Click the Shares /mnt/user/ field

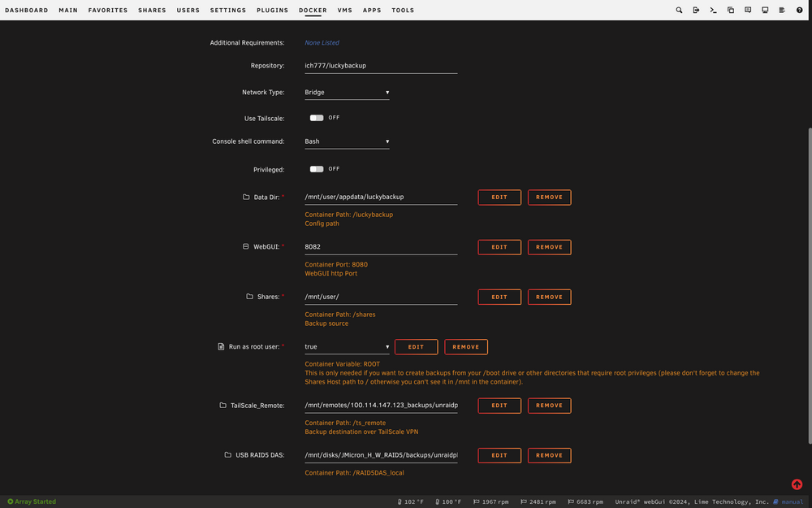[x=381, y=297]
